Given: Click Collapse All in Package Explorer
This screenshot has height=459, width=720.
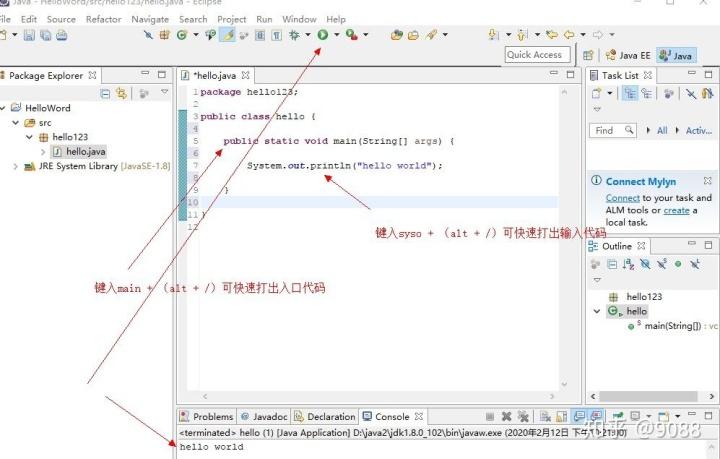Looking at the screenshot, I should click(x=105, y=94).
